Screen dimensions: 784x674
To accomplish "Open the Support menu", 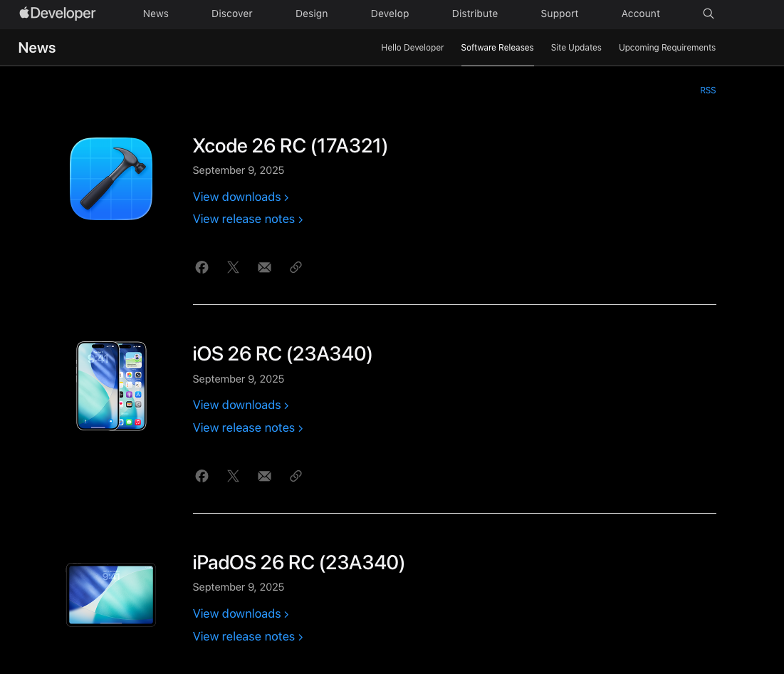I will point(560,14).
